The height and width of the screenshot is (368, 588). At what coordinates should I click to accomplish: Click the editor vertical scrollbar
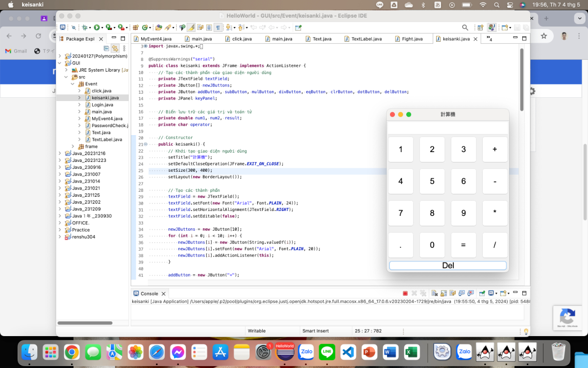(x=521, y=79)
